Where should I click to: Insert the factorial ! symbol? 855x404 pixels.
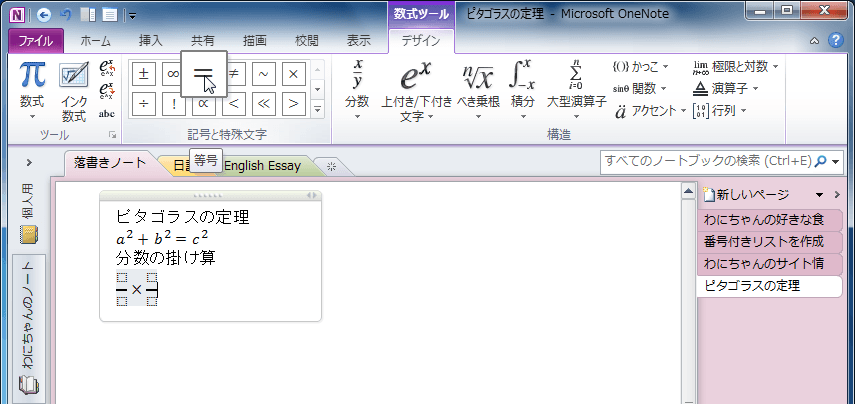pyautogui.click(x=174, y=104)
